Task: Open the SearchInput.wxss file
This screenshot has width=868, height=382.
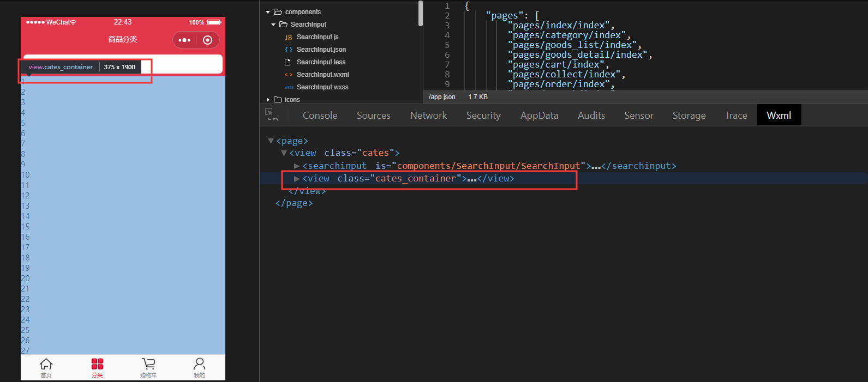Action: [x=322, y=87]
